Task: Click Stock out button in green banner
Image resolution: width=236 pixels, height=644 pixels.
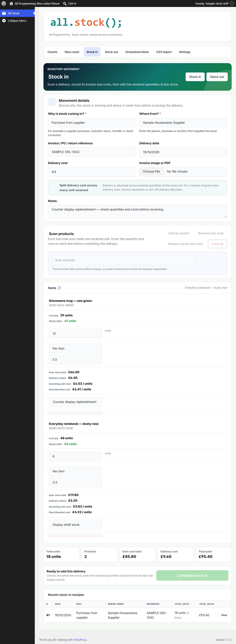Action: click(x=217, y=77)
